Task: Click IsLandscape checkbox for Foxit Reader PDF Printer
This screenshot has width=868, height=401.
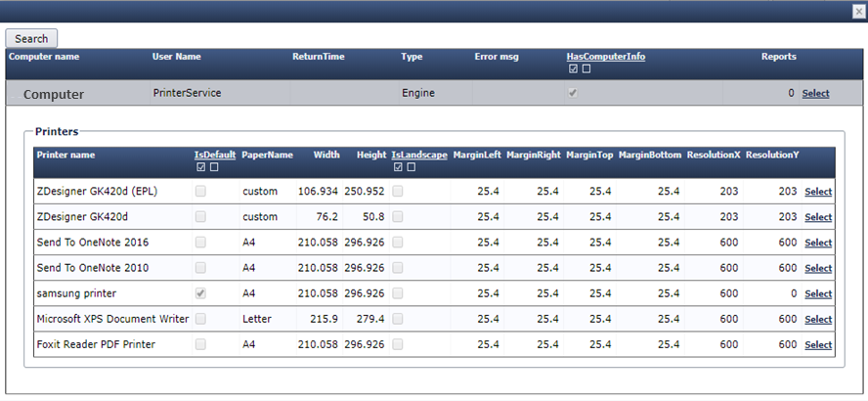Action: (398, 344)
